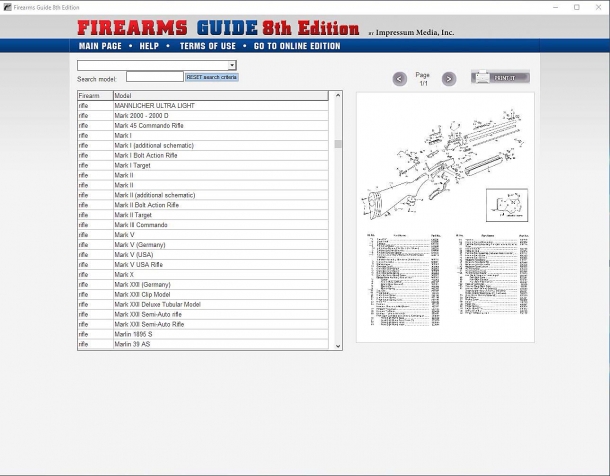Viewport: 610px width, 476px height.
Task: Select row 'Mark XXII Clip Model'
Action: coord(203,294)
